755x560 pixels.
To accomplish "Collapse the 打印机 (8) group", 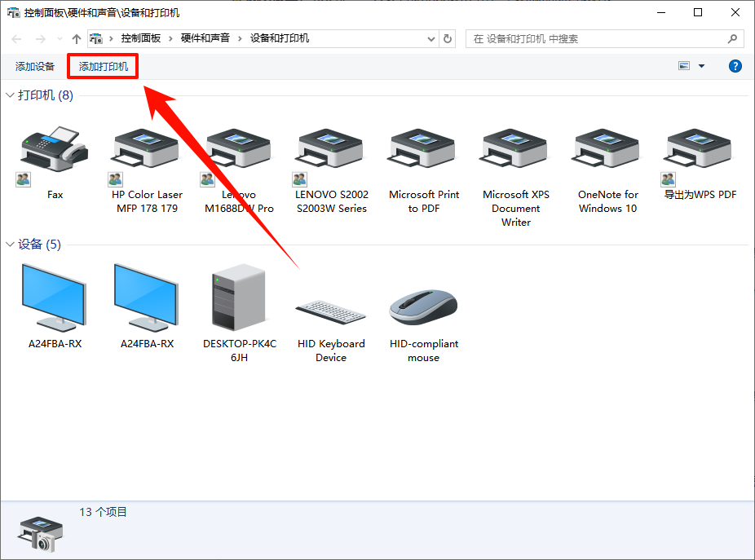I will point(10,95).
